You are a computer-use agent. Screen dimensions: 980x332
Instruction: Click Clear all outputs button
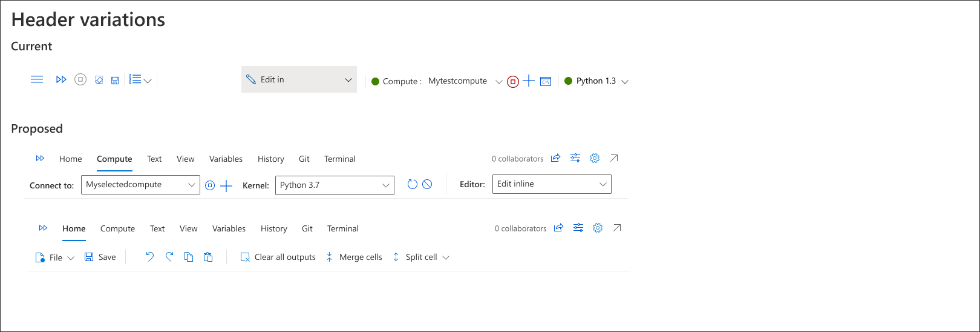(278, 257)
